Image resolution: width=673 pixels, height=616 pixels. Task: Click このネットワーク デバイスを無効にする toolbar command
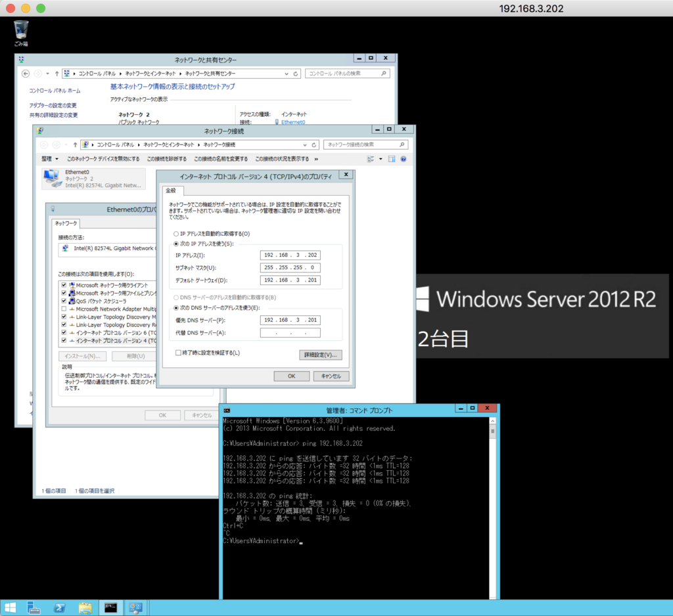103,159
